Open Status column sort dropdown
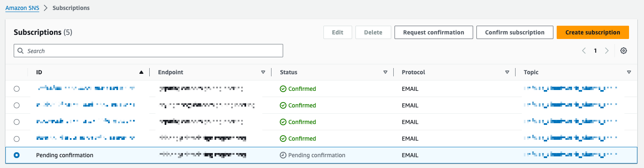Image resolution: width=644 pixels, height=168 pixels. 385,72
